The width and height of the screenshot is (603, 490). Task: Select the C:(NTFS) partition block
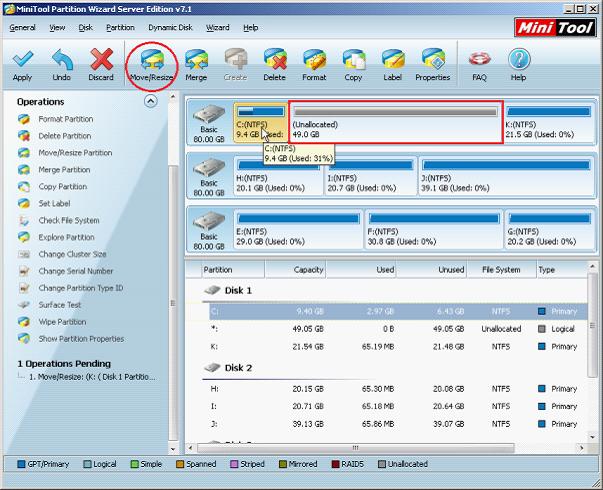pyautogui.click(x=260, y=122)
